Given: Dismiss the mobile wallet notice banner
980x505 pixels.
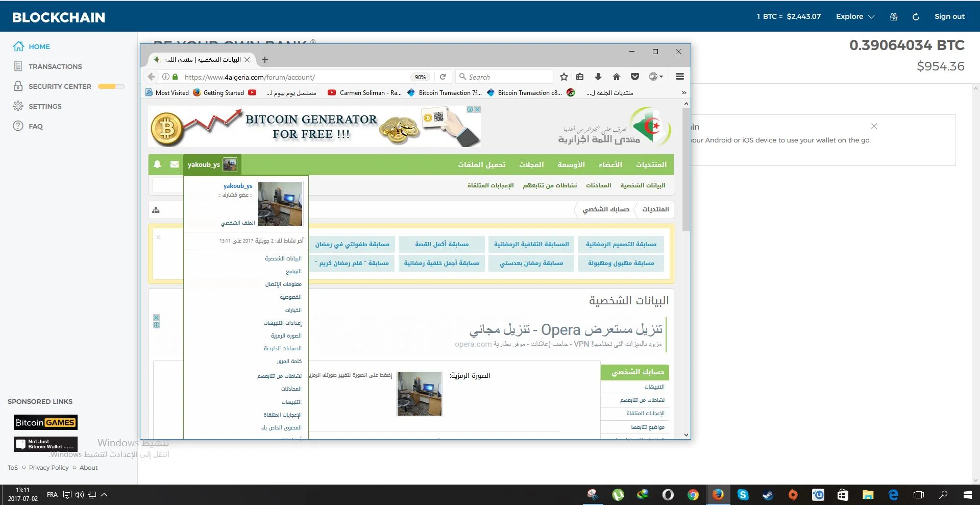Looking at the screenshot, I should point(874,126).
